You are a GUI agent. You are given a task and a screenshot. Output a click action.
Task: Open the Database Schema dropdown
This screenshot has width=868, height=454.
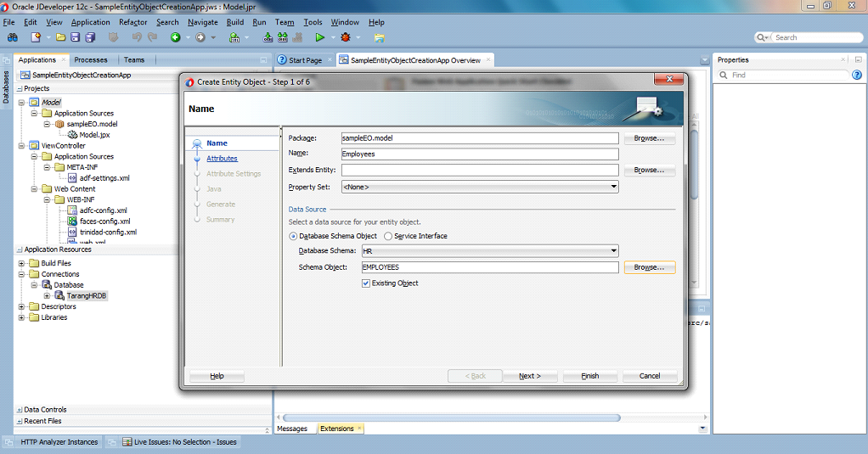click(490, 251)
